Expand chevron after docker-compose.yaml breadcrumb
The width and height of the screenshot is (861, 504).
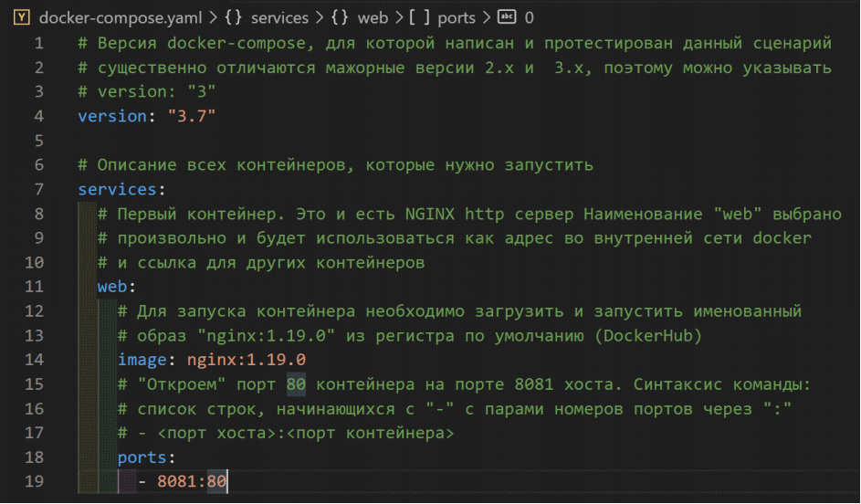click(x=213, y=17)
